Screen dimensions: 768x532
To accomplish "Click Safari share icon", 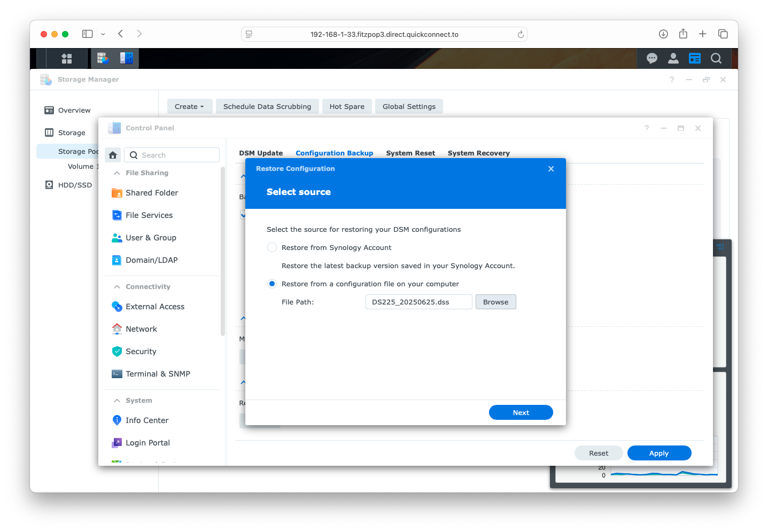I will pyautogui.click(x=683, y=34).
